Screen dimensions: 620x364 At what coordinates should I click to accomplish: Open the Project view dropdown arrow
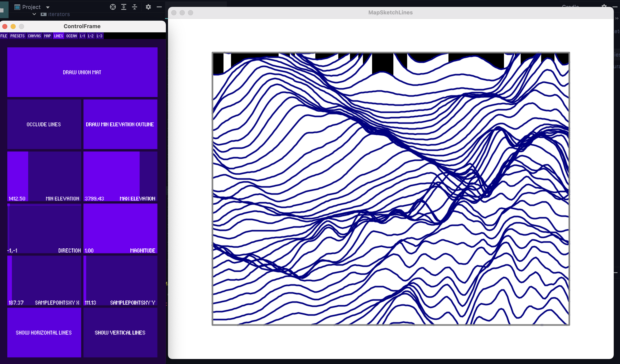tap(48, 7)
